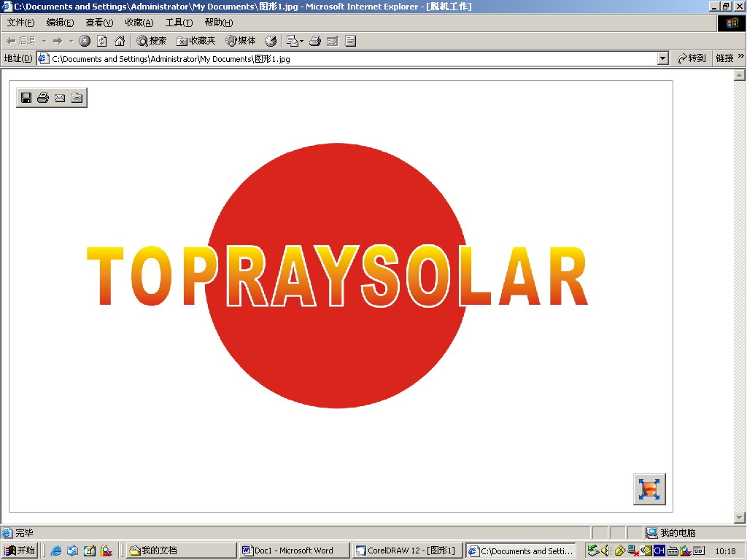Image resolution: width=747 pixels, height=560 pixels.
Task: Click the 转到 go button
Action: click(692, 58)
